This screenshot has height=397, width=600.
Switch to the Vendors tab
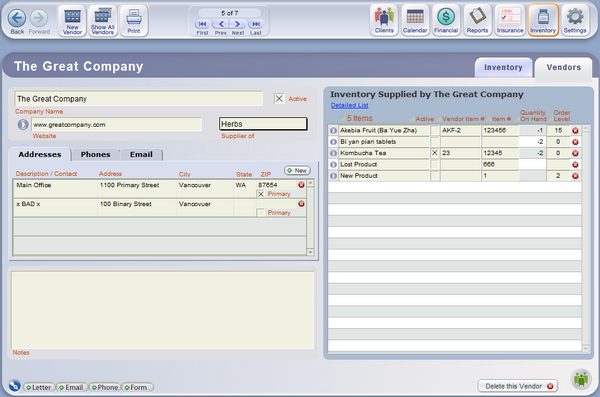point(564,67)
